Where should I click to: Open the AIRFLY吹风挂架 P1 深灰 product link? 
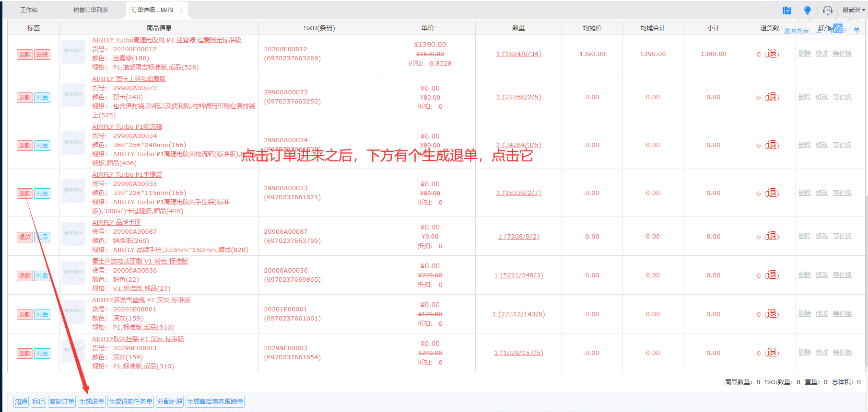click(138, 339)
